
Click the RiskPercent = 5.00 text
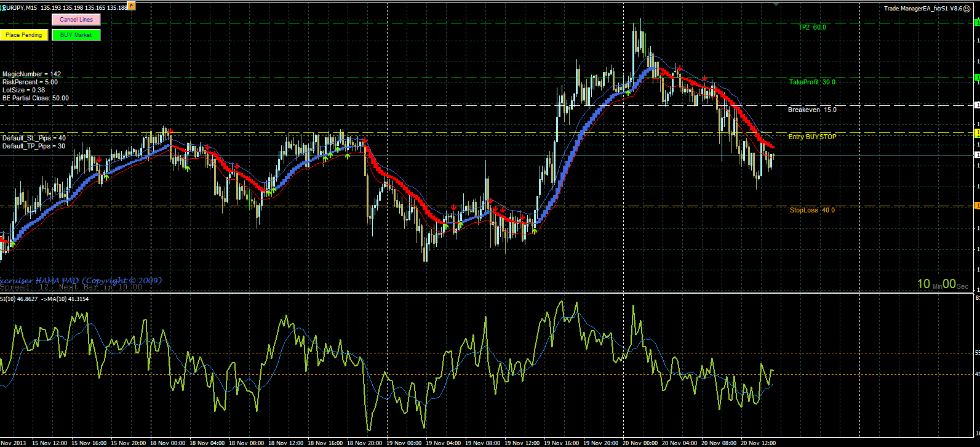[30, 82]
